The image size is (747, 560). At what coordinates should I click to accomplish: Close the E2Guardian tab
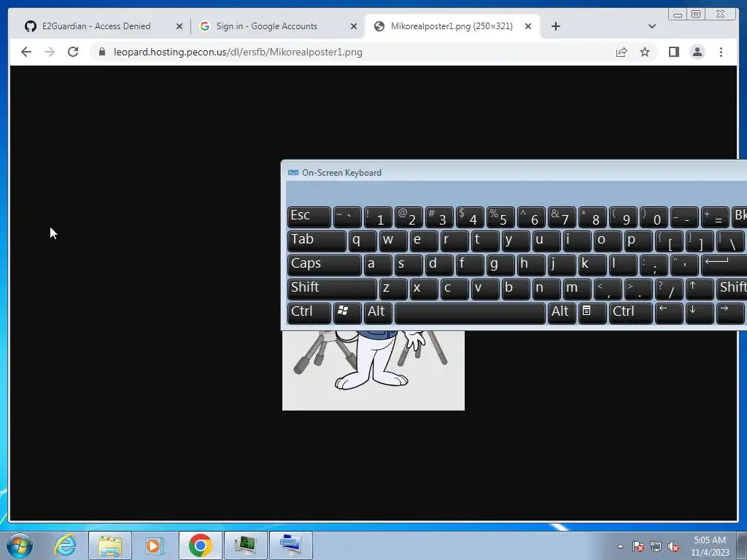pos(179,26)
